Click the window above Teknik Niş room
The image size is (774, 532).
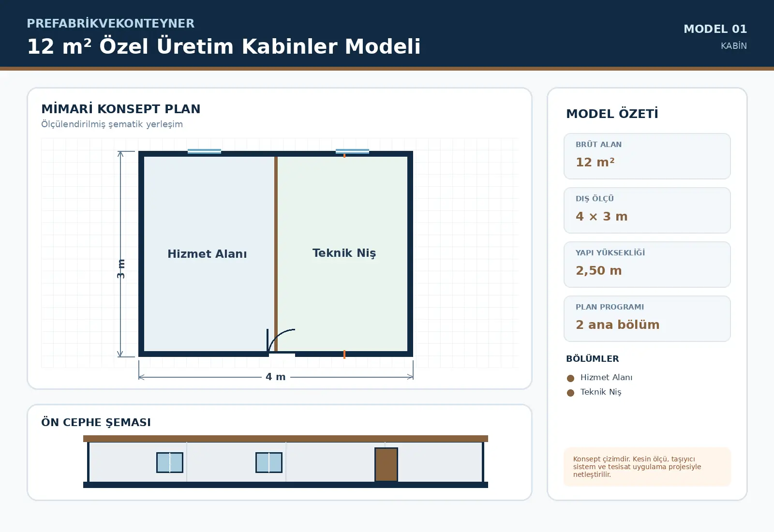point(352,151)
